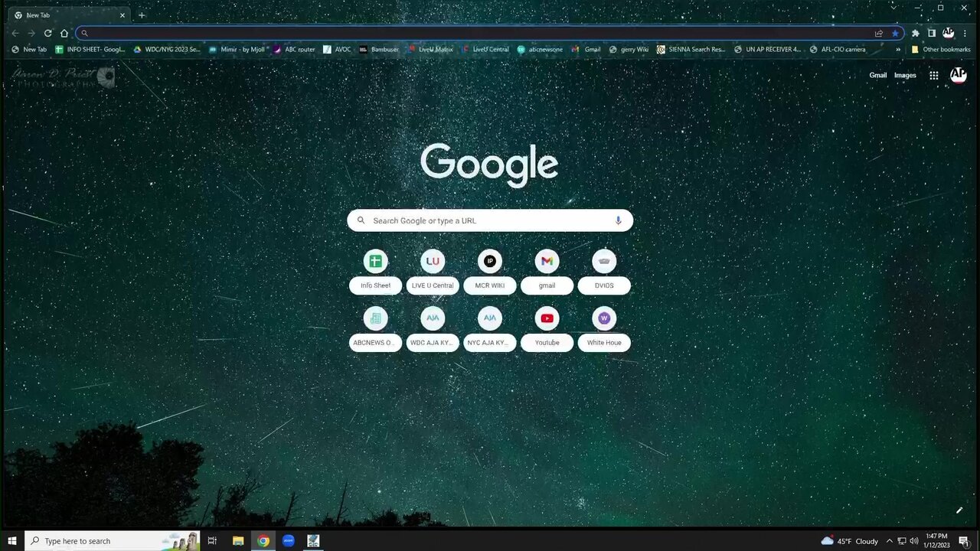
Task: Open the Other bookmarks folder
Action: click(x=940, y=50)
